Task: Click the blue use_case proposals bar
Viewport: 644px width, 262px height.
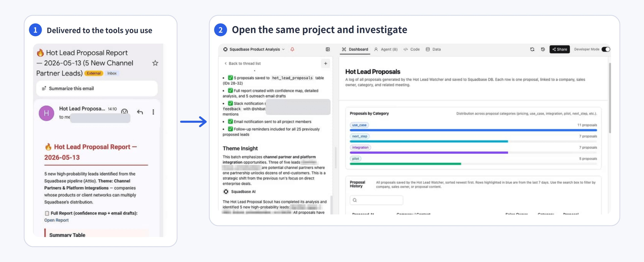Action: [473, 130]
